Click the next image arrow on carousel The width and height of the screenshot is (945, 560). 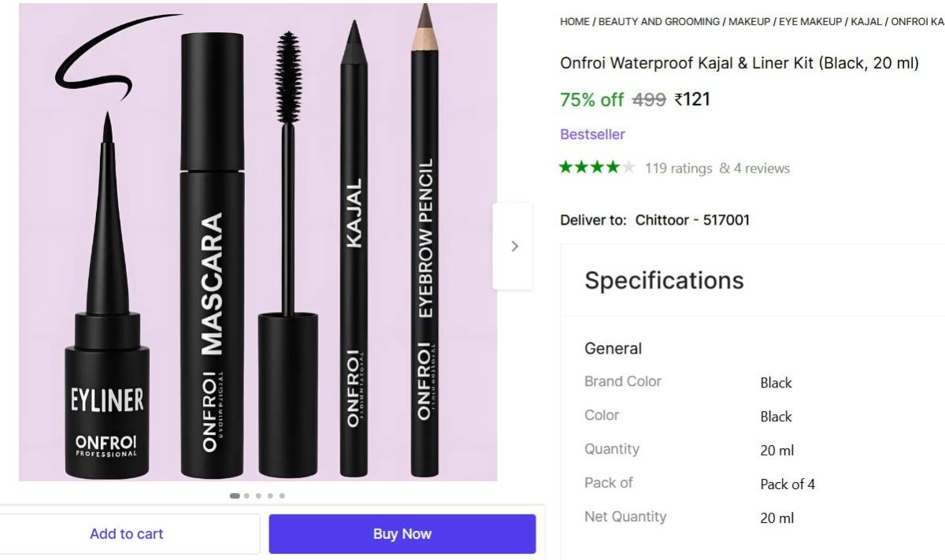[x=514, y=246]
